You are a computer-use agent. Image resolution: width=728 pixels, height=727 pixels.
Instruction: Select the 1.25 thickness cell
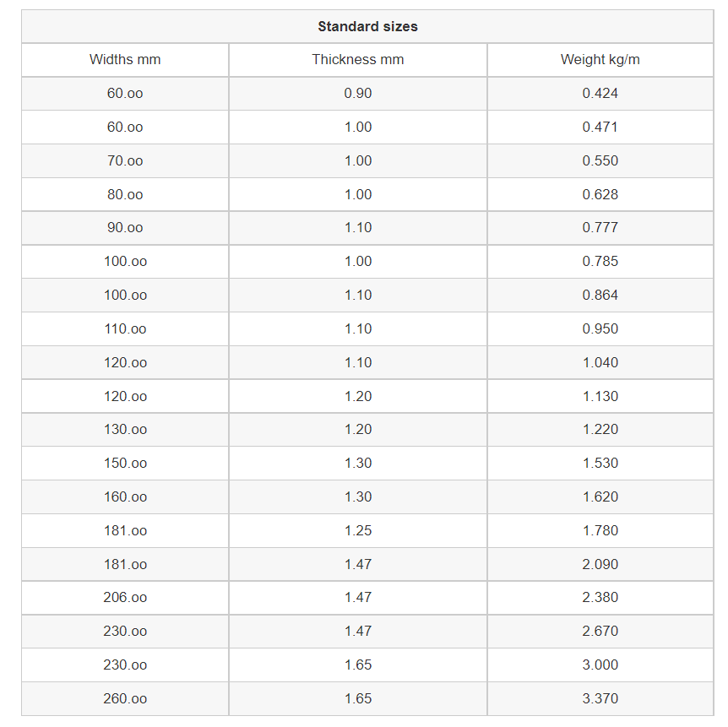point(357,531)
